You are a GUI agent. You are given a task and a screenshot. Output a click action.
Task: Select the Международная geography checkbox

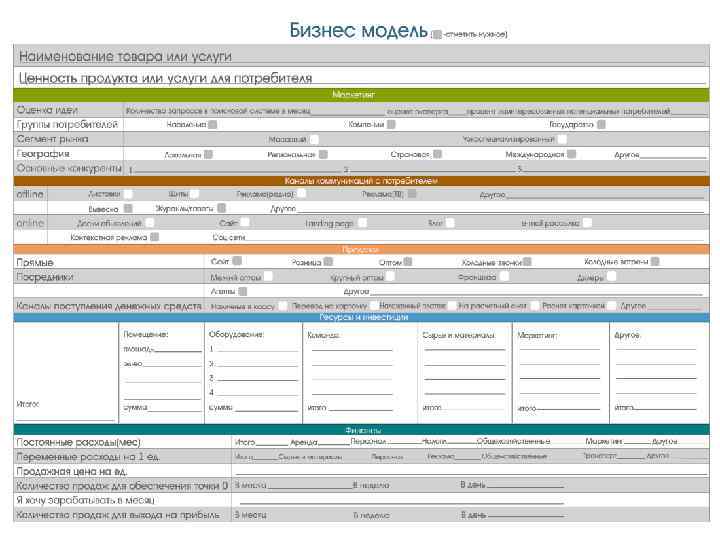point(571,154)
